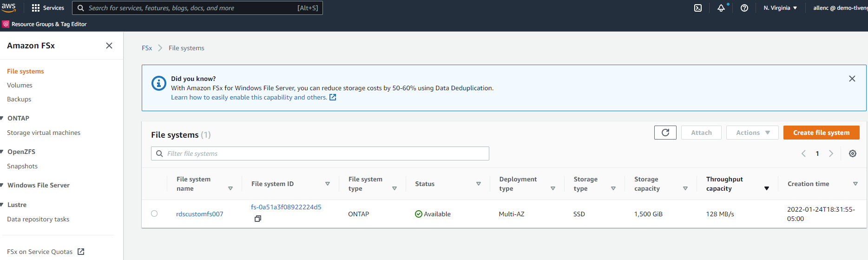The image size is (868, 260).
Task: Open table preferences gear icon
Action: coord(853,153)
